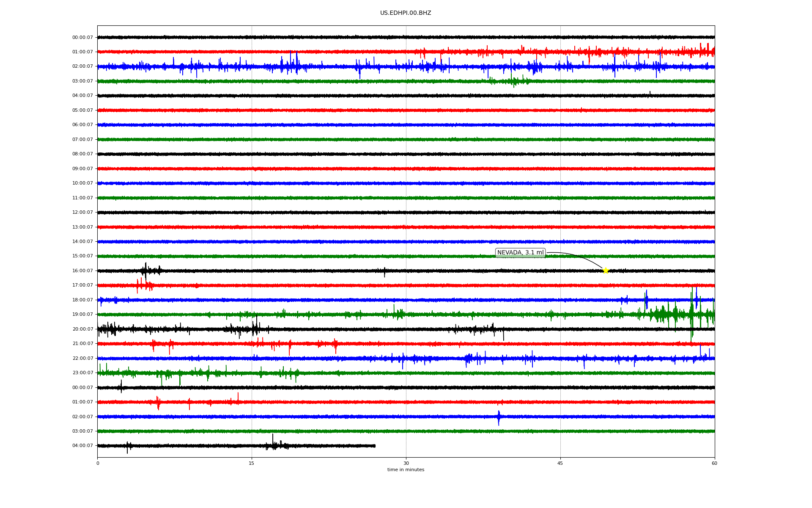Click the end of the final black trace

click(375, 446)
